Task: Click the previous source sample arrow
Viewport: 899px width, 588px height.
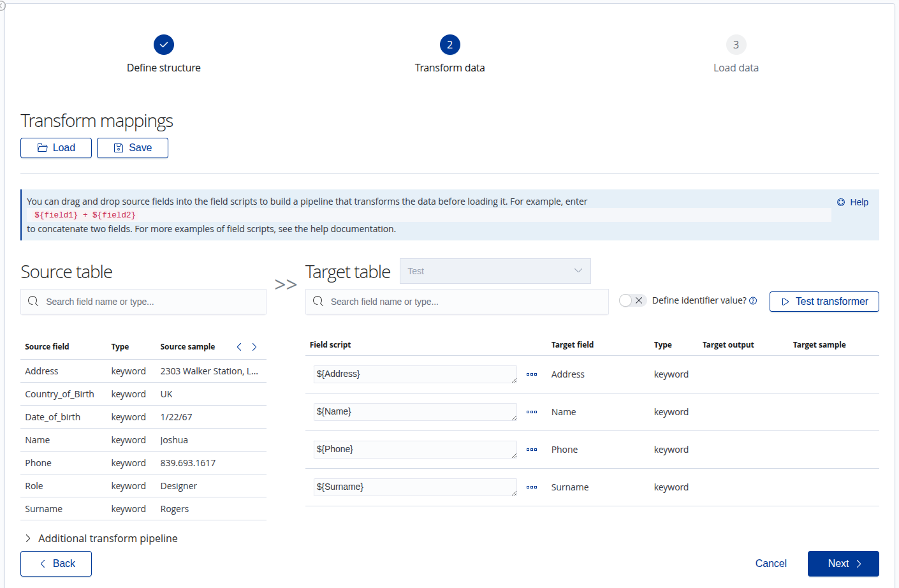Action: pos(239,347)
